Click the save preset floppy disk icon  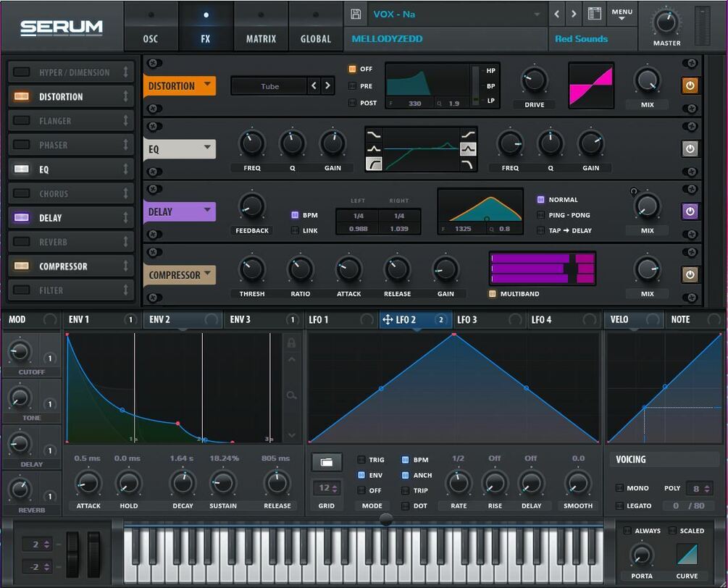[356, 14]
